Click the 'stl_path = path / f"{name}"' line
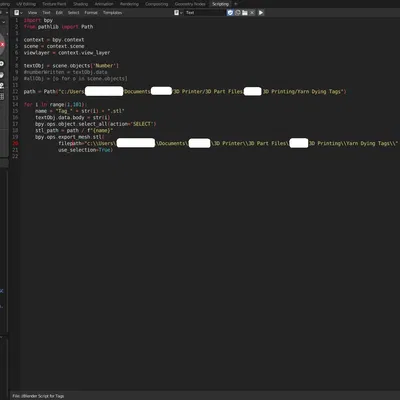Screen dimensions: 400x400 [74, 130]
